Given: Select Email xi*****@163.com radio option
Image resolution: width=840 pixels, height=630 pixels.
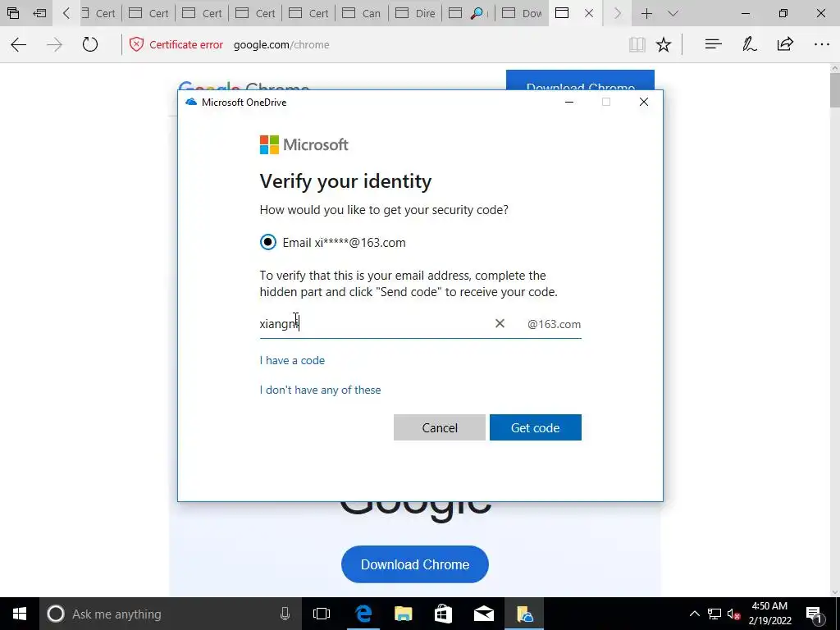Looking at the screenshot, I should point(268,242).
